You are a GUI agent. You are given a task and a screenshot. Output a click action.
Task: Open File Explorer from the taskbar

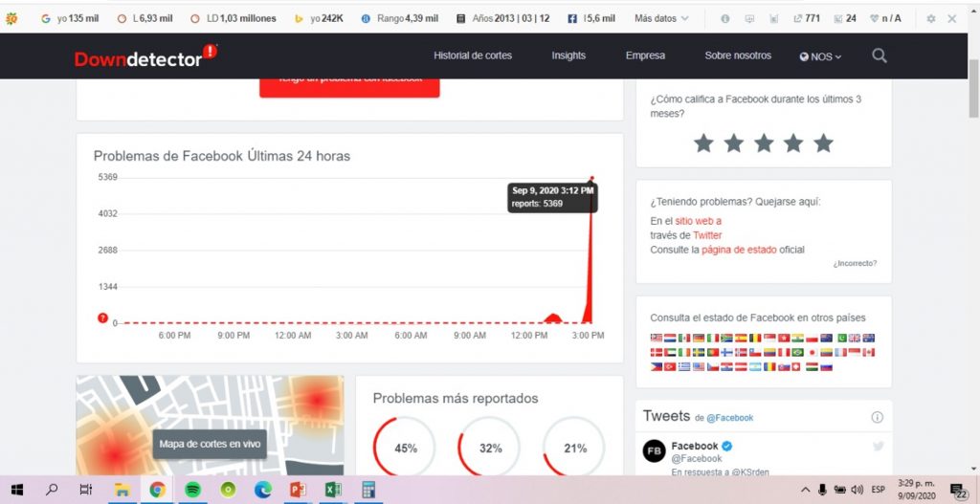pyautogui.click(x=122, y=490)
